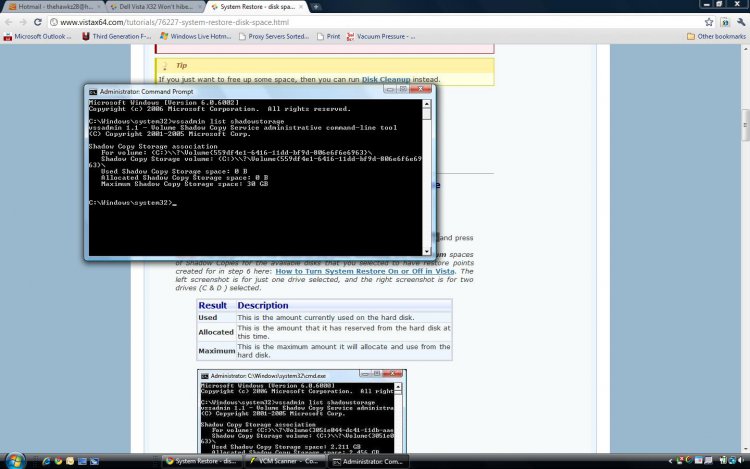Viewport: 750px width, 469px height.
Task: Reload the current page
Action: click(x=37, y=22)
